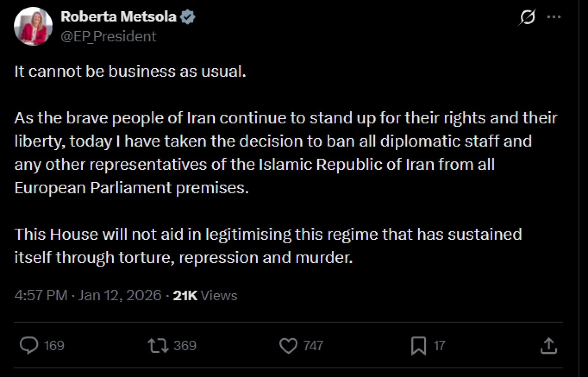Click the 369 reposts count

185,346
